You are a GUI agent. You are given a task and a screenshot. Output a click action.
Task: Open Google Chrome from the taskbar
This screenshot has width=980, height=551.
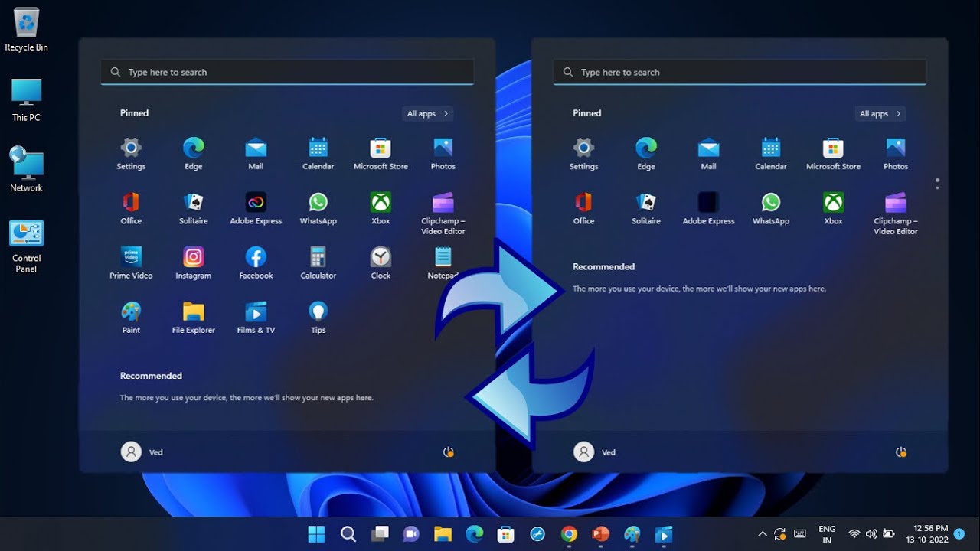(x=569, y=533)
